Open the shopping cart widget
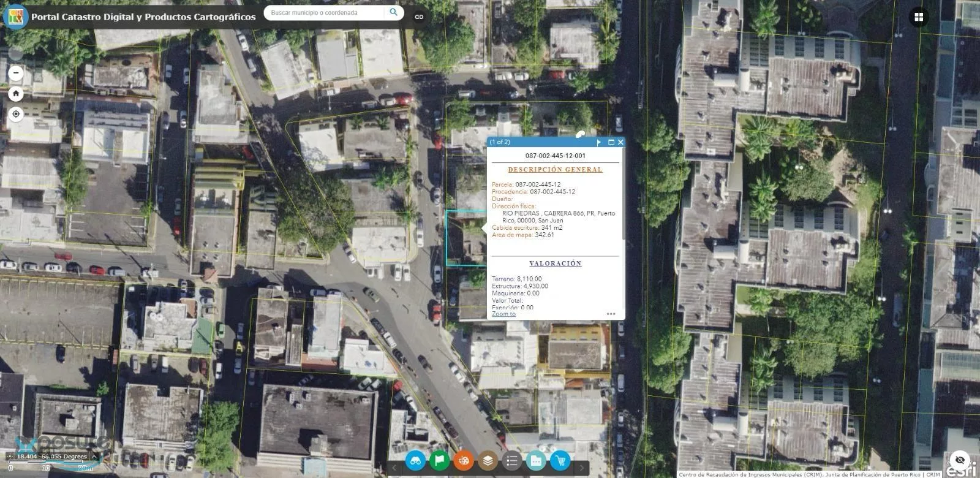980x478 pixels. click(560, 460)
